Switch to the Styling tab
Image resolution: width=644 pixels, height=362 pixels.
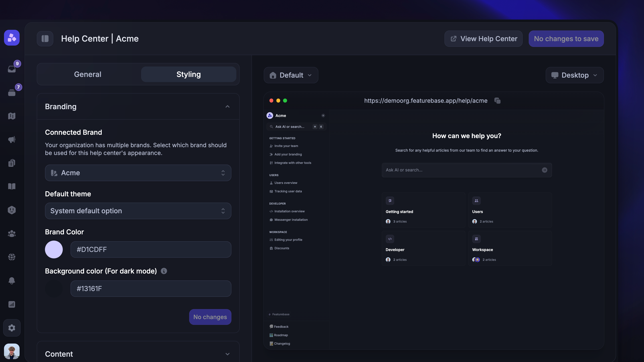coord(189,74)
